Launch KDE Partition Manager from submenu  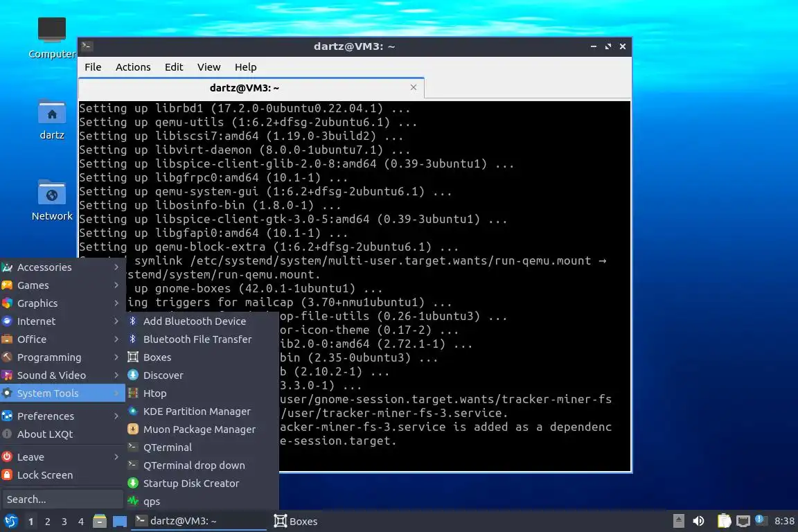pos(202,411)
